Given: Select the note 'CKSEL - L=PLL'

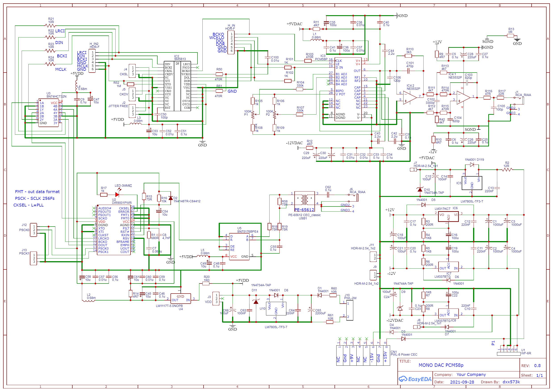Looking at the screenshot, I should [x=29, y=205].
